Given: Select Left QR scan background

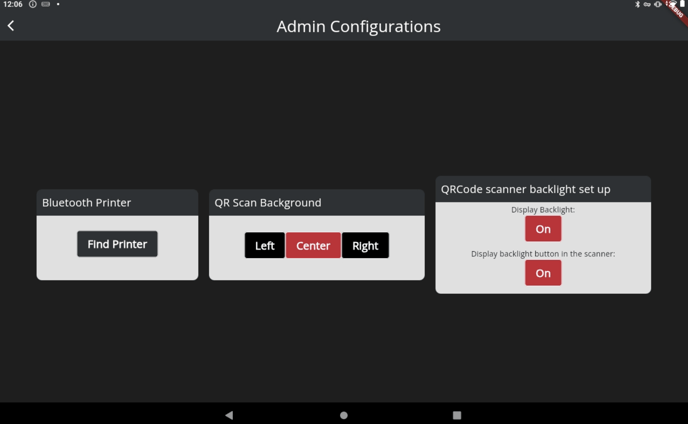Looking at the screenshot, I should (265, 245).
